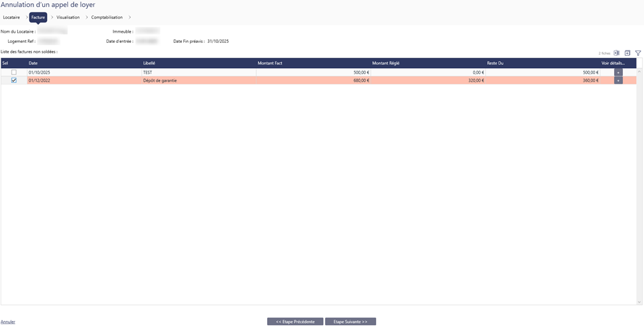Click the scrollbar up arrow of the table
Image resolution: width=644 pixels, height=327 pixels.
pos(639,71)
